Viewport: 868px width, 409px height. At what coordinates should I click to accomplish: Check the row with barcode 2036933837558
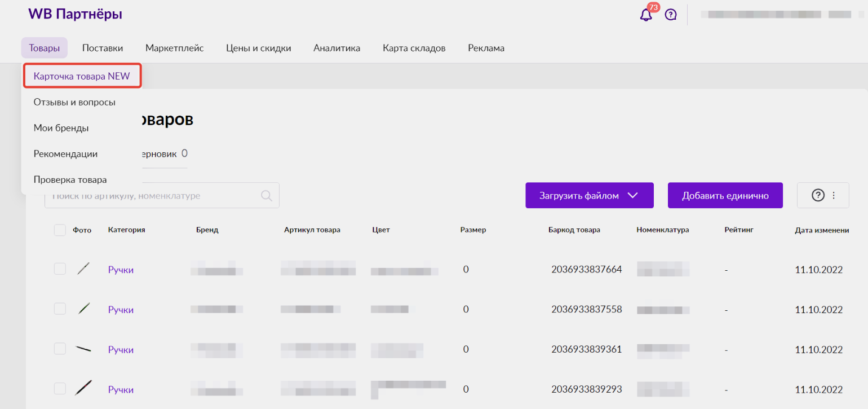[60, 309]
